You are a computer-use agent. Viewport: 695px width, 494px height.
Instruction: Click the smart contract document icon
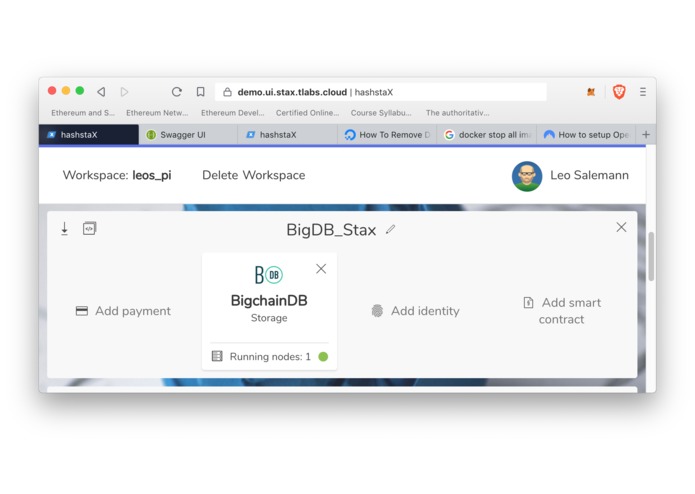click(x=528, y=303)
